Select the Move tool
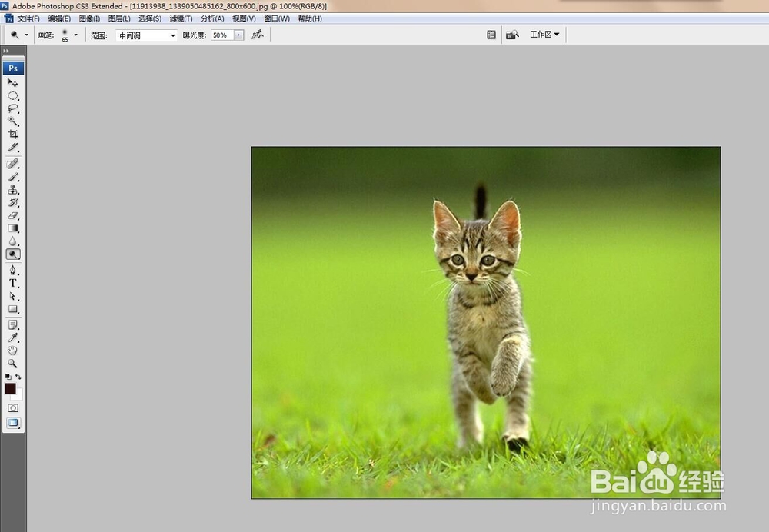Image resolution: width=769 pixels, height=532 pixels. coord(13,82)
